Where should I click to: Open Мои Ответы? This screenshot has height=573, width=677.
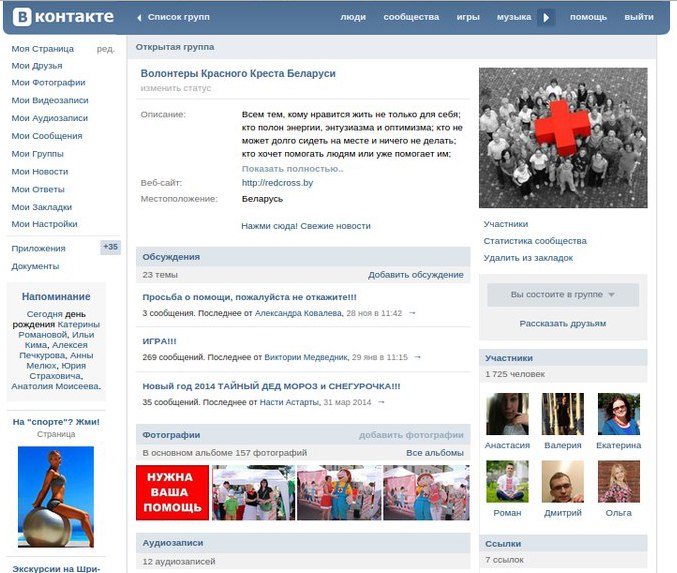pos(38,189)
